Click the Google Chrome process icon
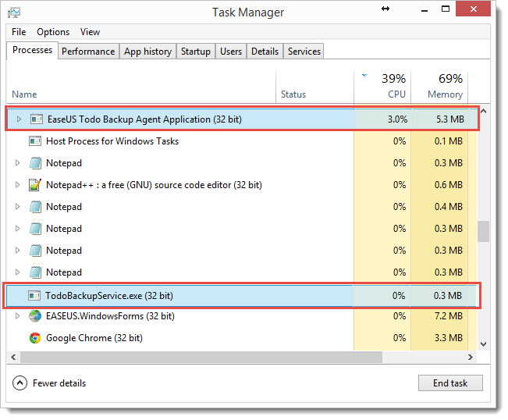 (x=35, y=338)
